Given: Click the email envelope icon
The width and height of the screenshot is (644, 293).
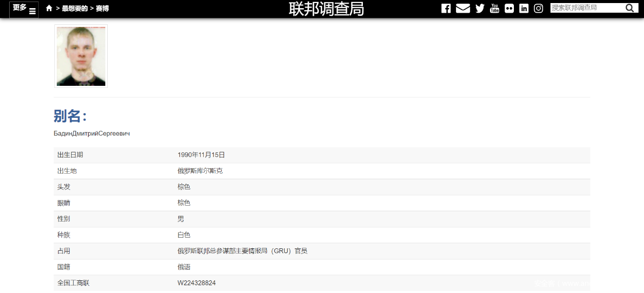Looking at the screenshot, I should coord(463,8).
